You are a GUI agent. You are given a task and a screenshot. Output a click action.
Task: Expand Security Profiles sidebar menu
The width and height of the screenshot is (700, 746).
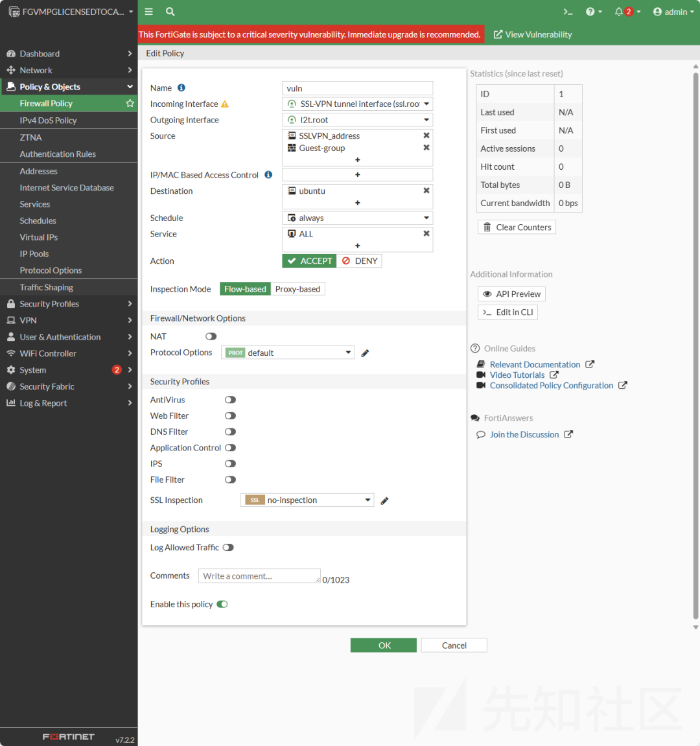click(69, 303)
